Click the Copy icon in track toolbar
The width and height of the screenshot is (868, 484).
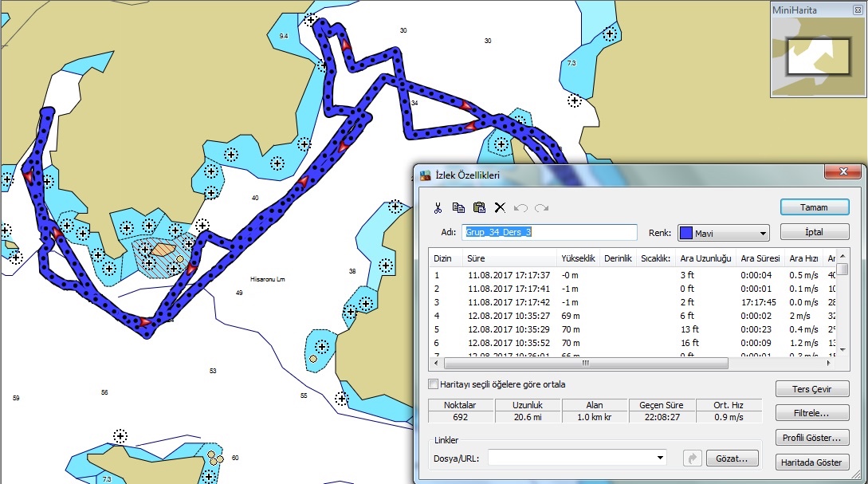click(458, 207)
